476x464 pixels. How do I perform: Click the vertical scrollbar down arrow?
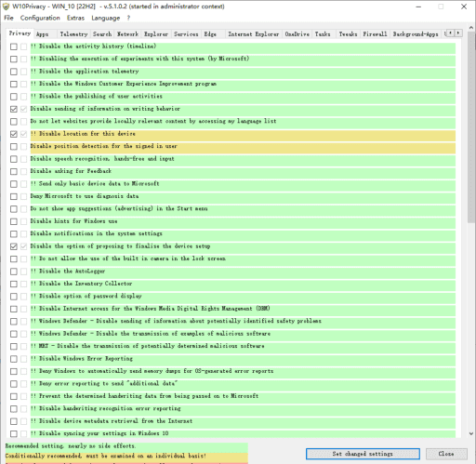tap(471, 434)
